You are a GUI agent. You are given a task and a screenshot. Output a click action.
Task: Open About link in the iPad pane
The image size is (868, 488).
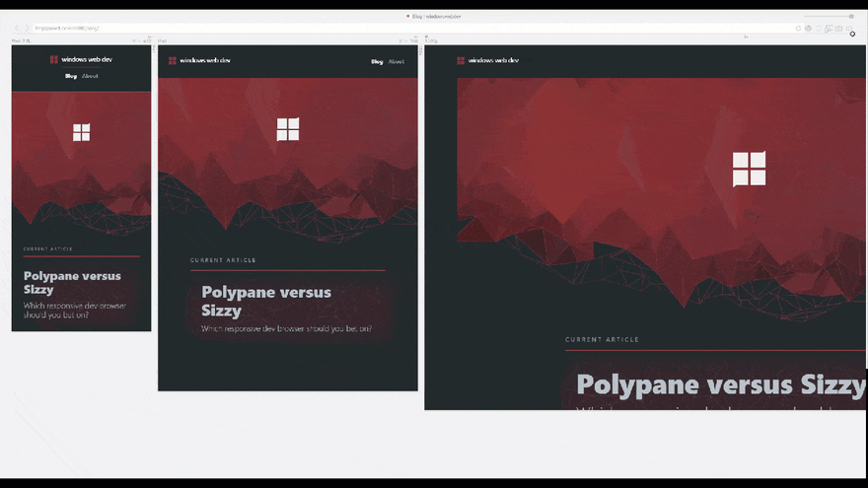point(397,62)
